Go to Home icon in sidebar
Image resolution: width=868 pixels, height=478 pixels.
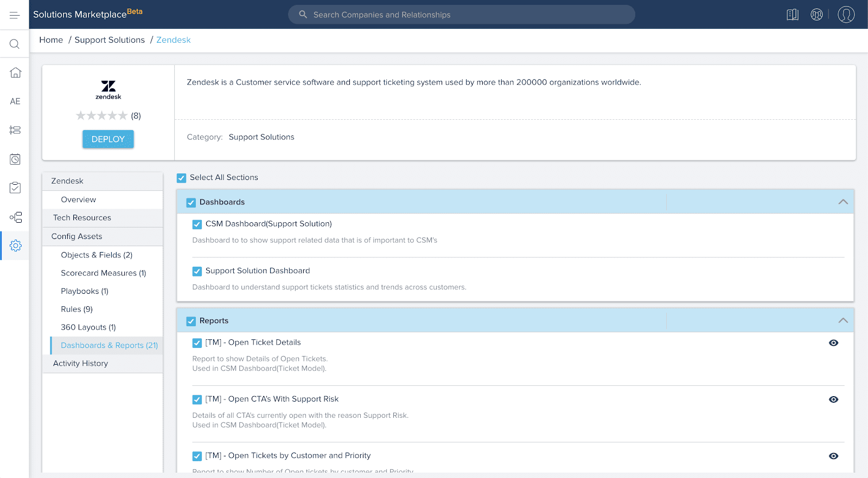15,73
